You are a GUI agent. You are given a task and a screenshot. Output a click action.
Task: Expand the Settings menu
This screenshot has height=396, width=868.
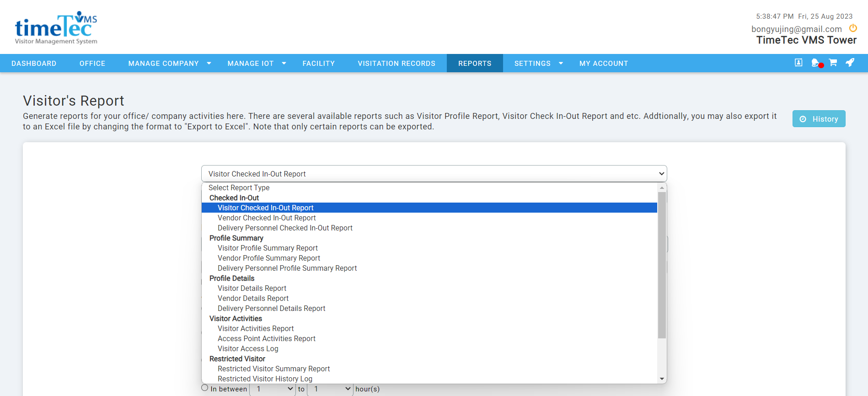click(x=538, y=64)
